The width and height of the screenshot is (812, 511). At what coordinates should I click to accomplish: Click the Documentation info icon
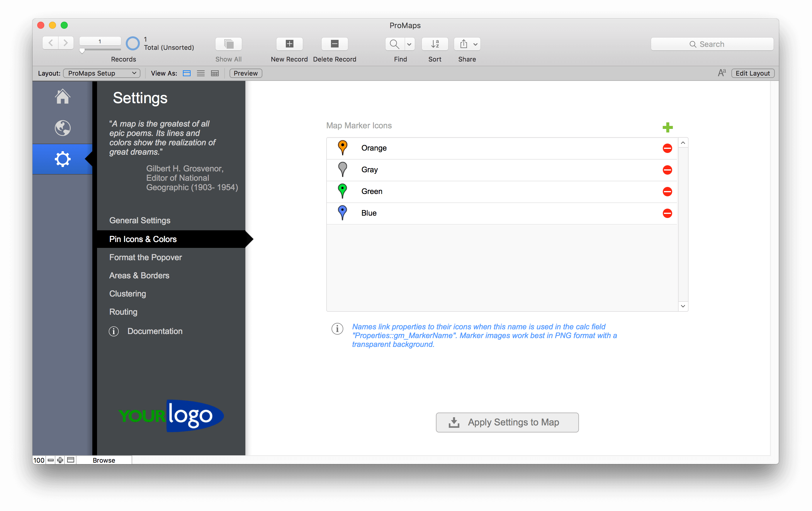click(x=114, y=331)
